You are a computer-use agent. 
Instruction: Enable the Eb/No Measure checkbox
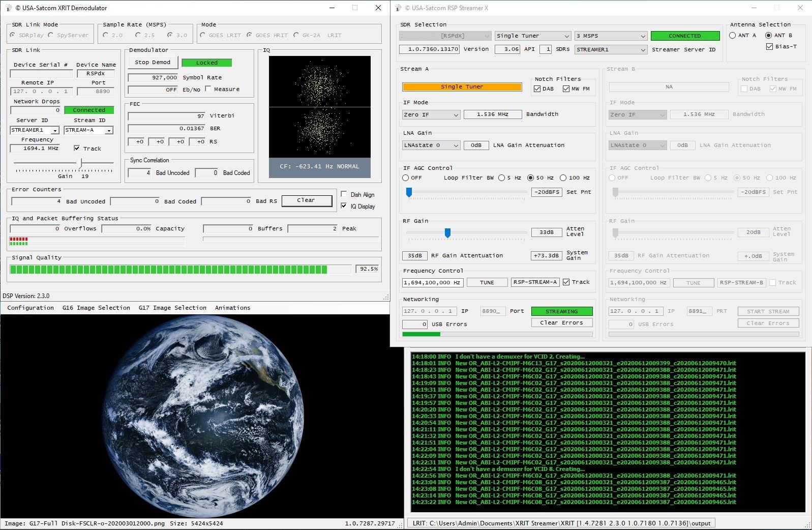(x=208, y=89)
